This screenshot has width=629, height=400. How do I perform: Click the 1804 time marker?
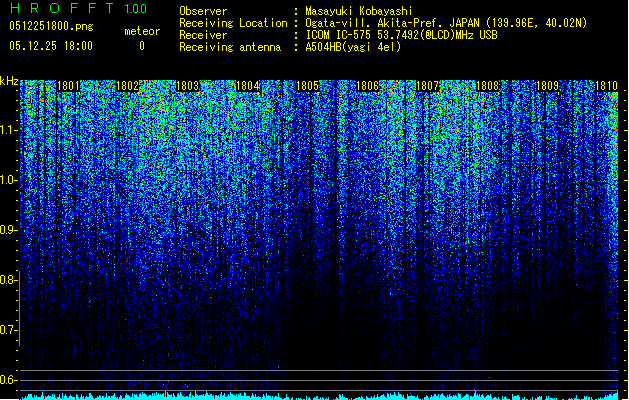tap(248, 86)
